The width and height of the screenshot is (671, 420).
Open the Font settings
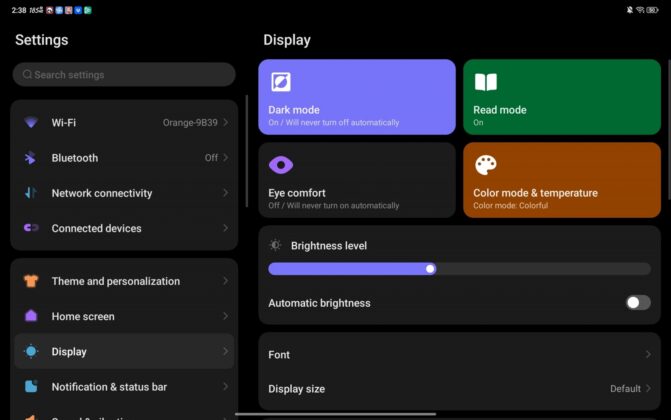pyautogui.click(x=460, y=354)
